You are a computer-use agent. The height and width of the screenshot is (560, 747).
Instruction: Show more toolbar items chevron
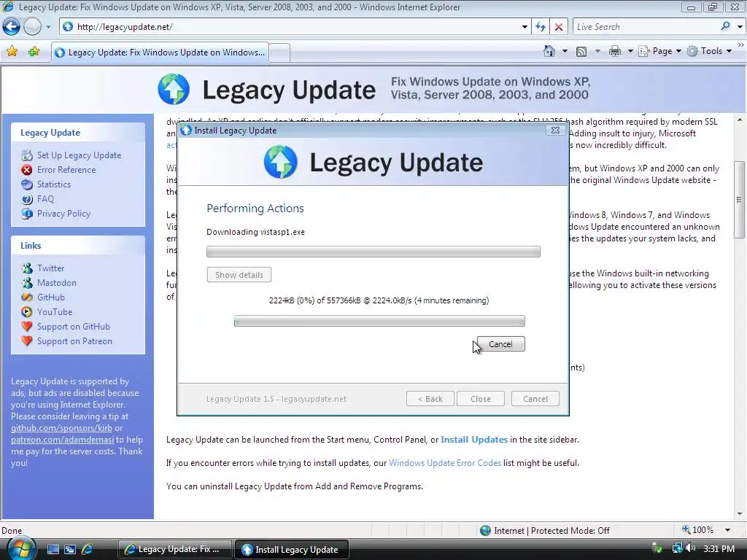tap(741, 44)
